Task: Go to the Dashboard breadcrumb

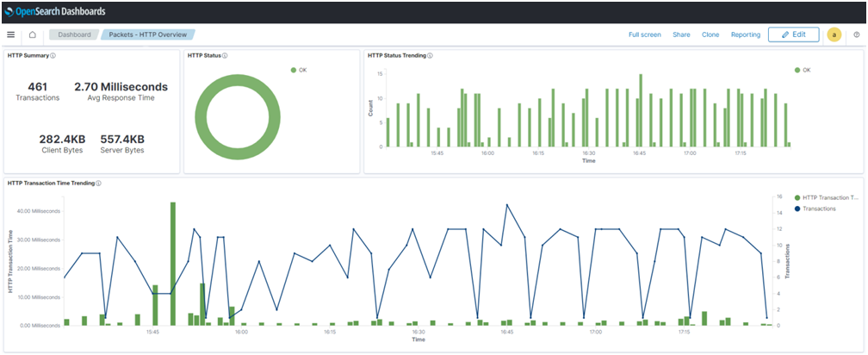Action: (x=74, y=35)
